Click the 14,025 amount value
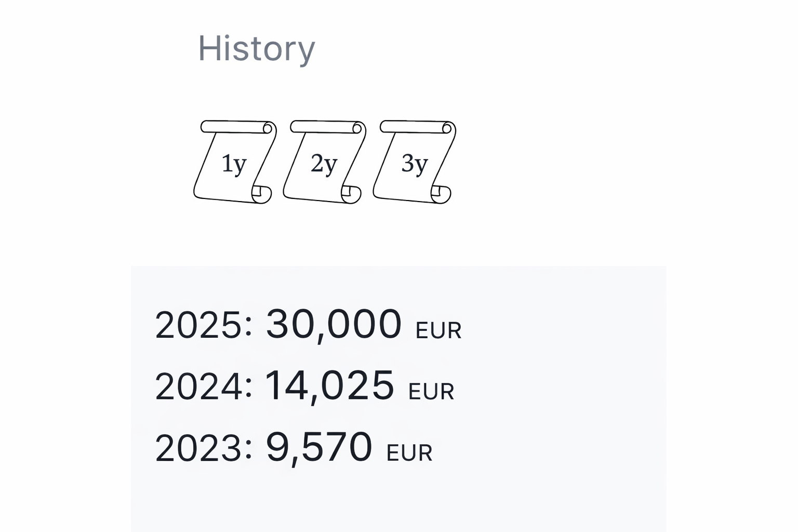Screen dimensions: 798x532 329,385
